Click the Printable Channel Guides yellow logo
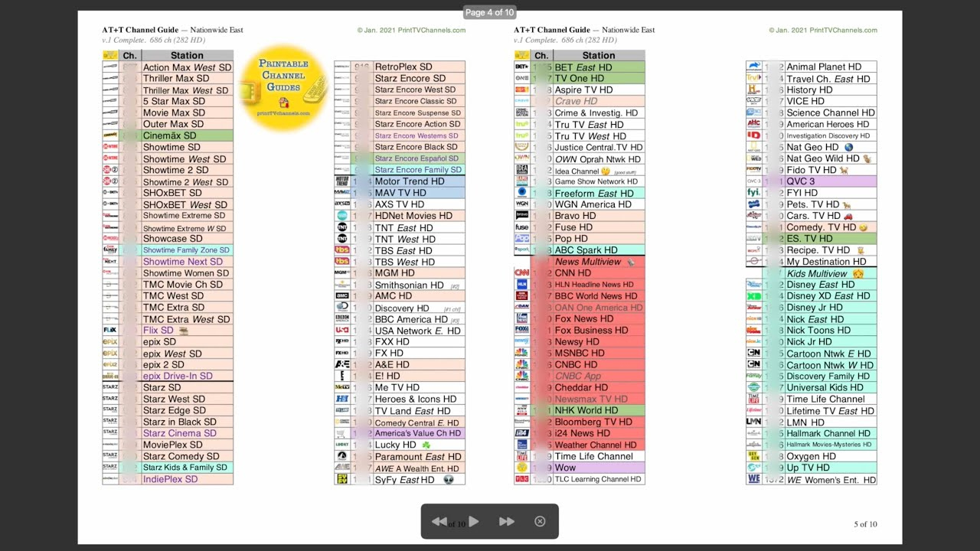This screenshot has height=551, width=980. coord(284,87)
